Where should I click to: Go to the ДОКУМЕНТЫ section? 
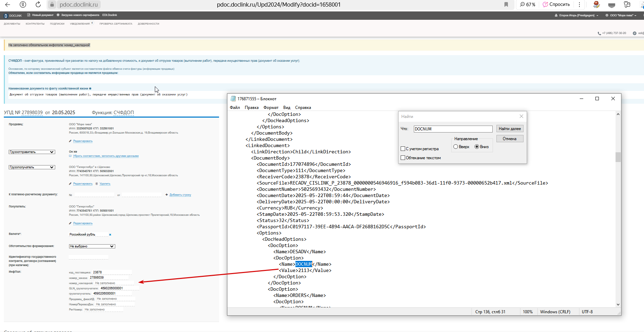tap(12, 24)
